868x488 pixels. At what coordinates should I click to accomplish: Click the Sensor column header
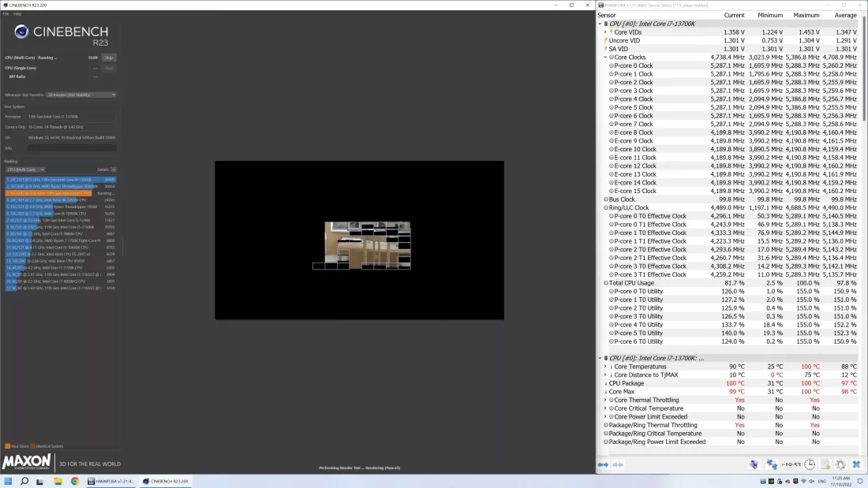607,16
